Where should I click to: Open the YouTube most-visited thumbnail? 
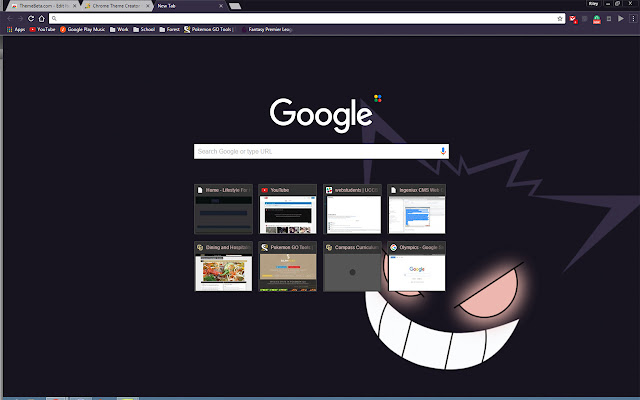point(288,209)
